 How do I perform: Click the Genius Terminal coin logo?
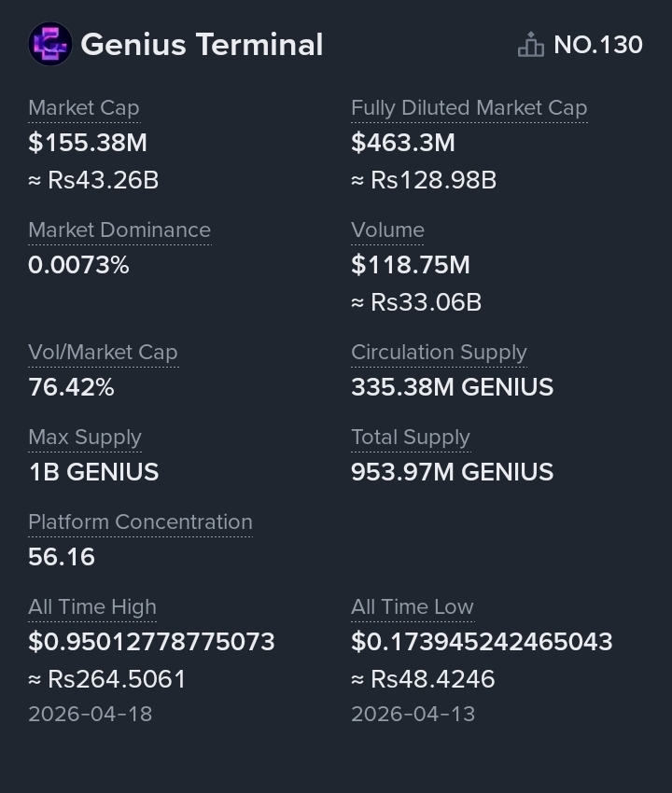(x=50, y=44)
